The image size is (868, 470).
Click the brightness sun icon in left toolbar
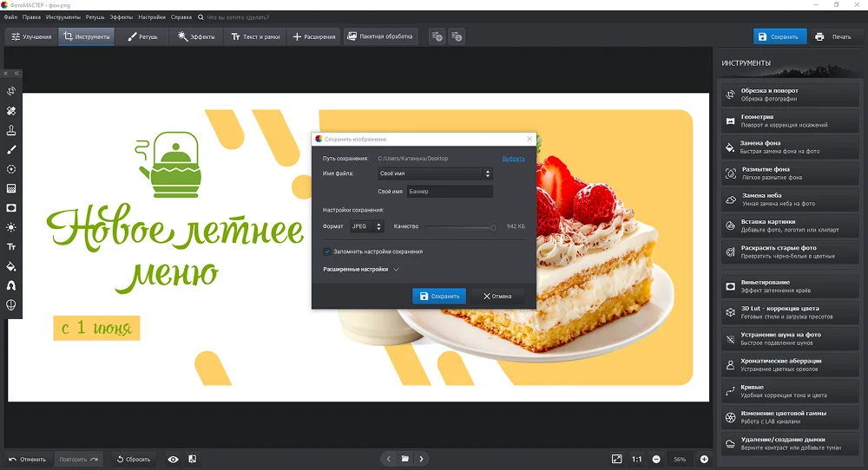point(11,227)
